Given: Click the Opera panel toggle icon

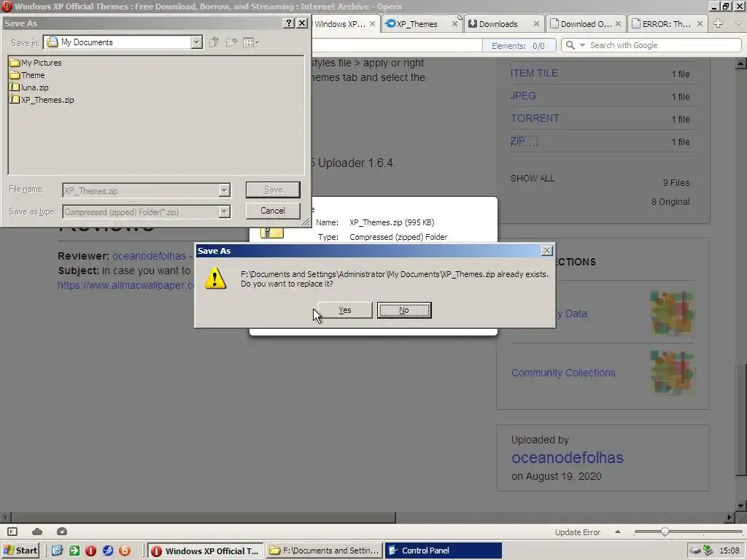Looking at the screenshot, I should 12,532.
